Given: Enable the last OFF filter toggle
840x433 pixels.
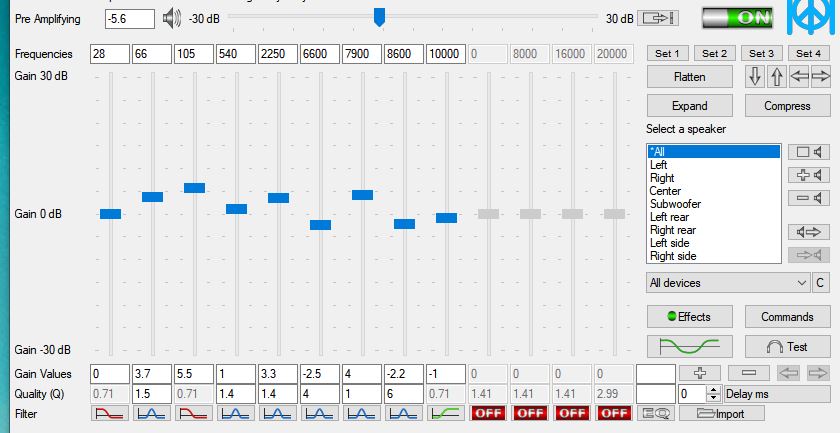Looking at the screenshot, I should (614, 412).
